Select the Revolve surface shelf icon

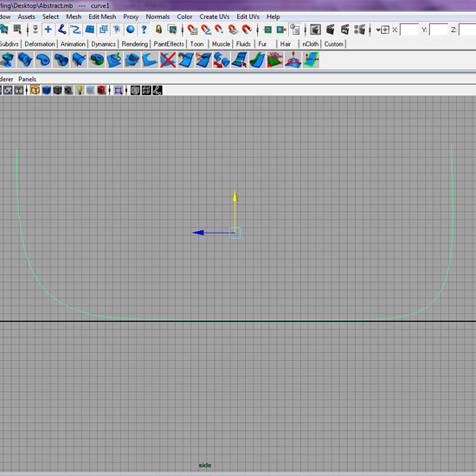pyautogui.click(x=7, y=60)
